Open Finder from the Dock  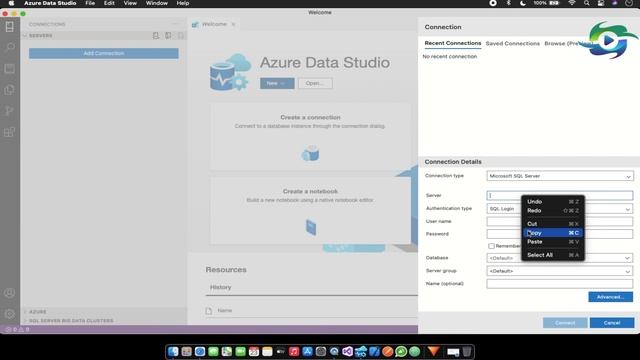coord(173,351)
